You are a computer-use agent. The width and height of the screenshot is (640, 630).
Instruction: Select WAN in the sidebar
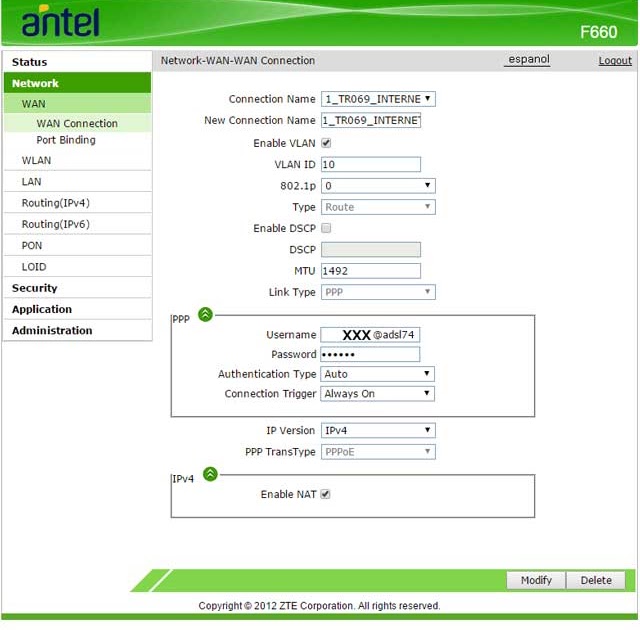[x=78, y=104]
